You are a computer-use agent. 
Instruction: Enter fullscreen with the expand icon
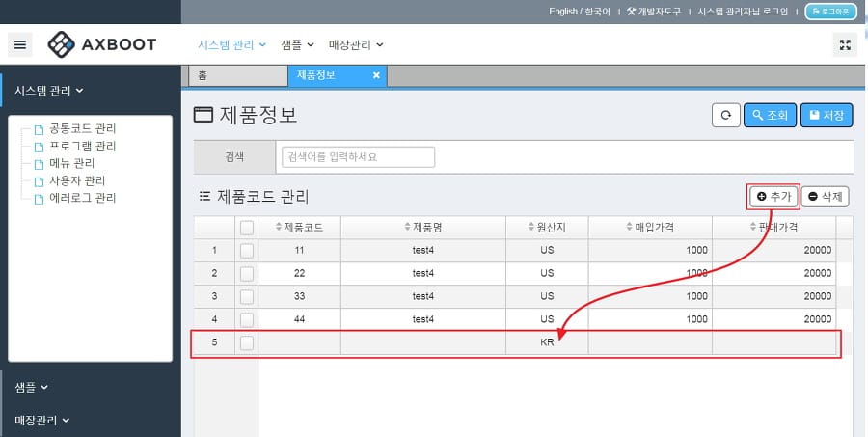(845, 45)
